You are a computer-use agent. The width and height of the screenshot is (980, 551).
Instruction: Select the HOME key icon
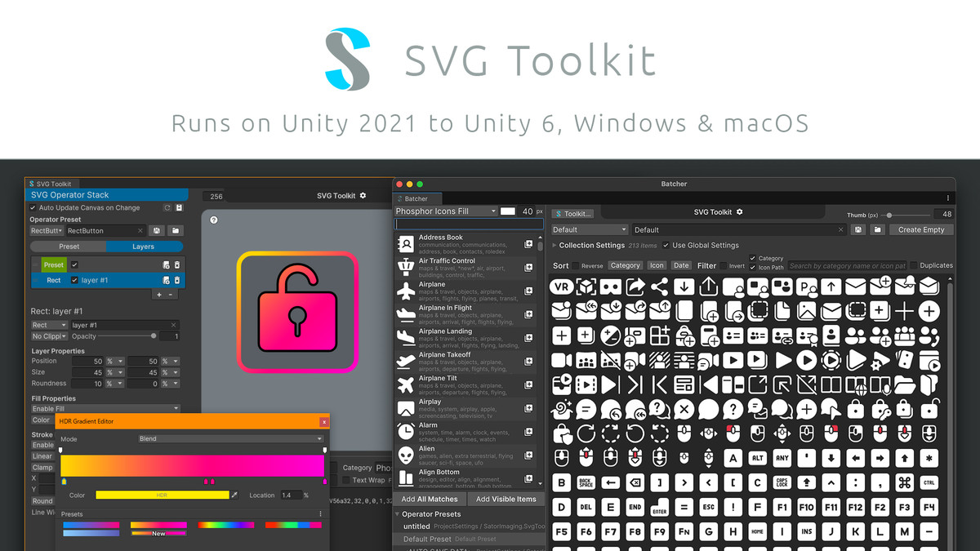(757, 531)
